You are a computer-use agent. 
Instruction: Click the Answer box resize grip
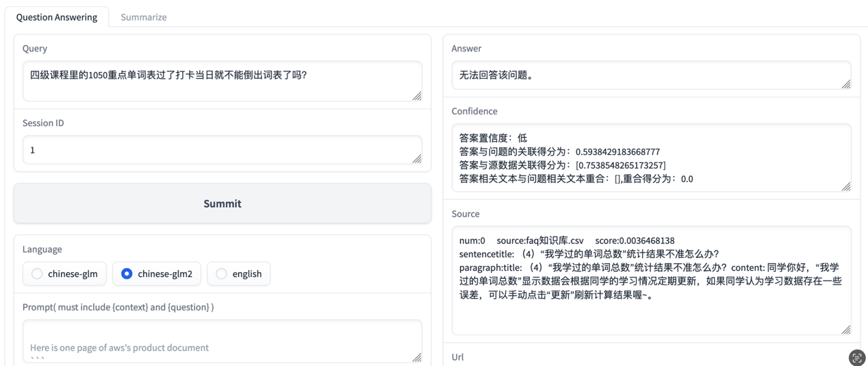tap(846, 84)
